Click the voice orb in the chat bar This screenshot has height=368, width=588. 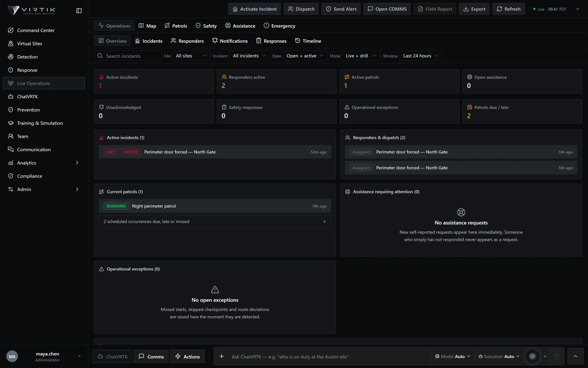(x=532, y=356)
